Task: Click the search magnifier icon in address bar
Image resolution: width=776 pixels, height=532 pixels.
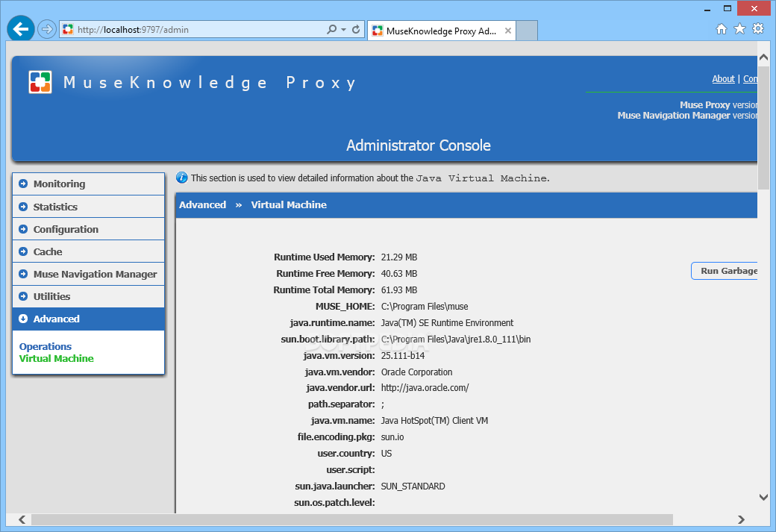Action: pyautogui.click(x=331, y=30)
